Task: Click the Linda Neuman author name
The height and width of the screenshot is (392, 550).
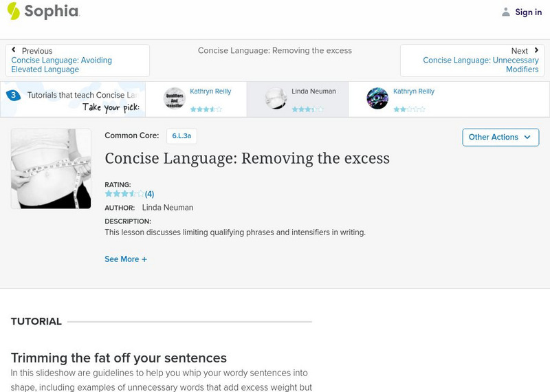Action: point(167,208)
